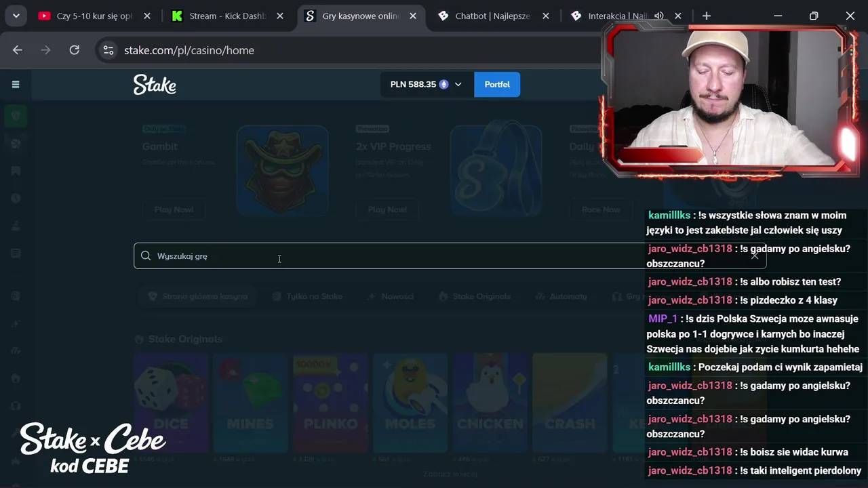Click the 'Gambit' promo title text
The width and height of the screenshot is (868, 488).
point(159,146)
